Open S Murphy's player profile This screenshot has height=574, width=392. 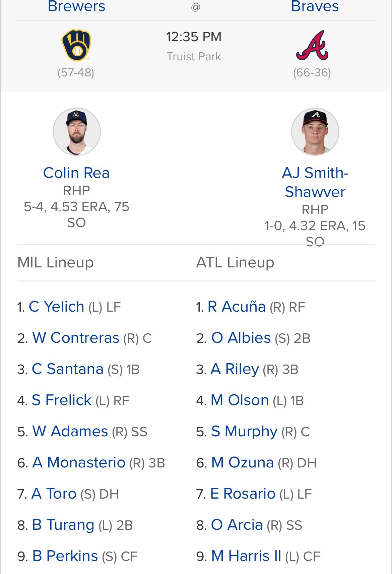(244, 431)
